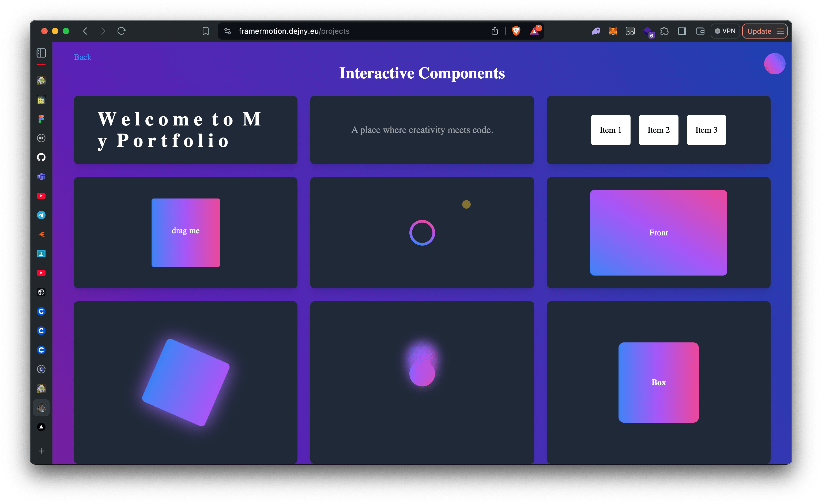Open the Extensions puzzle piece menu
Screen dimensions: 822x504
pos(664,31)
